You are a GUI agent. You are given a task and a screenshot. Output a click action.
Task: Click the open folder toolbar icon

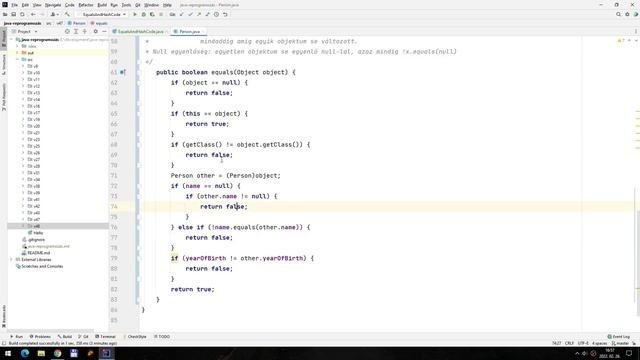pos(5,14)
